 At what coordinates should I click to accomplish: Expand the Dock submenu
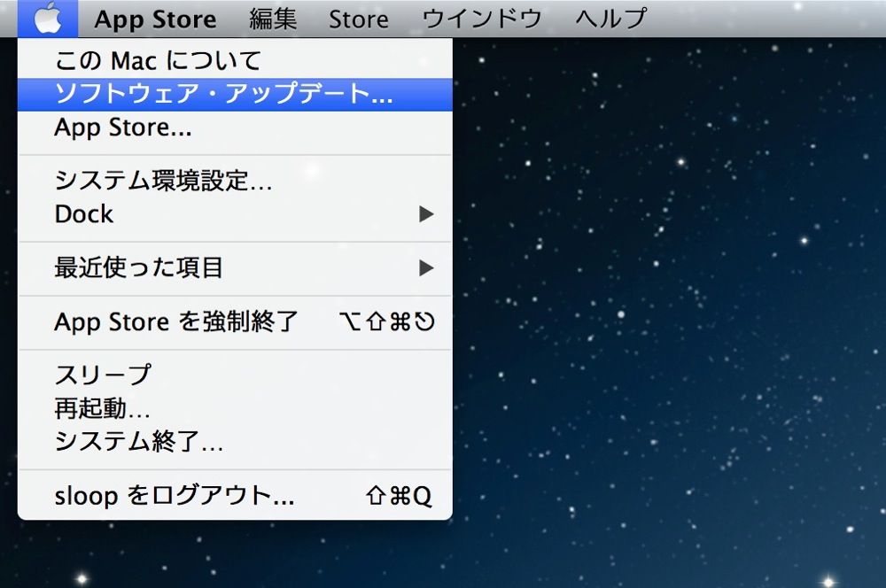point(235,214)
